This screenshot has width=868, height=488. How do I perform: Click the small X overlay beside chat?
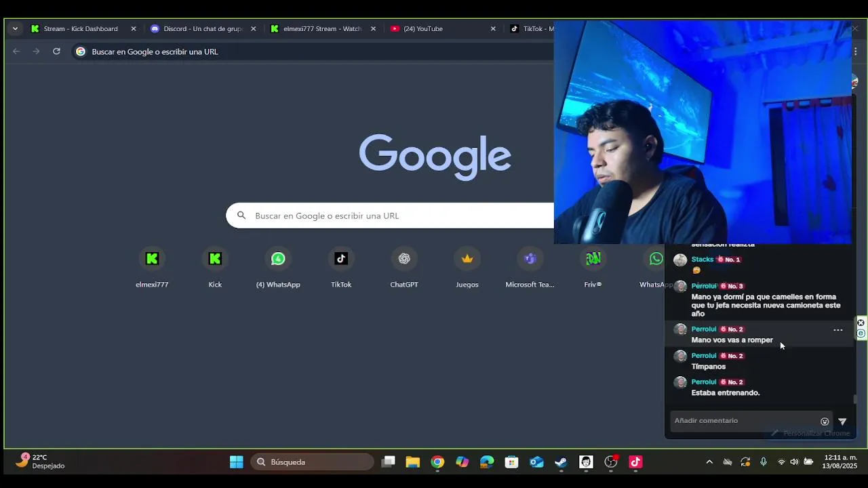click(x=861, y=323)
